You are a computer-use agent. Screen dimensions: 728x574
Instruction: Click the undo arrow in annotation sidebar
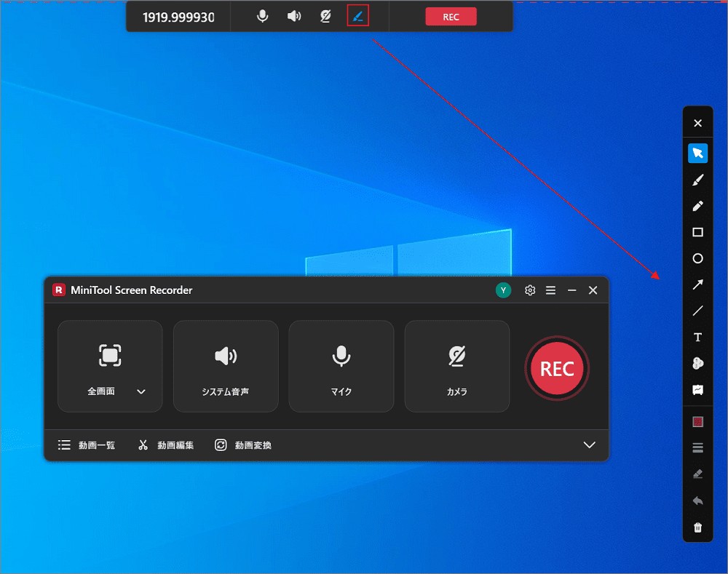(x=697, y=500)
